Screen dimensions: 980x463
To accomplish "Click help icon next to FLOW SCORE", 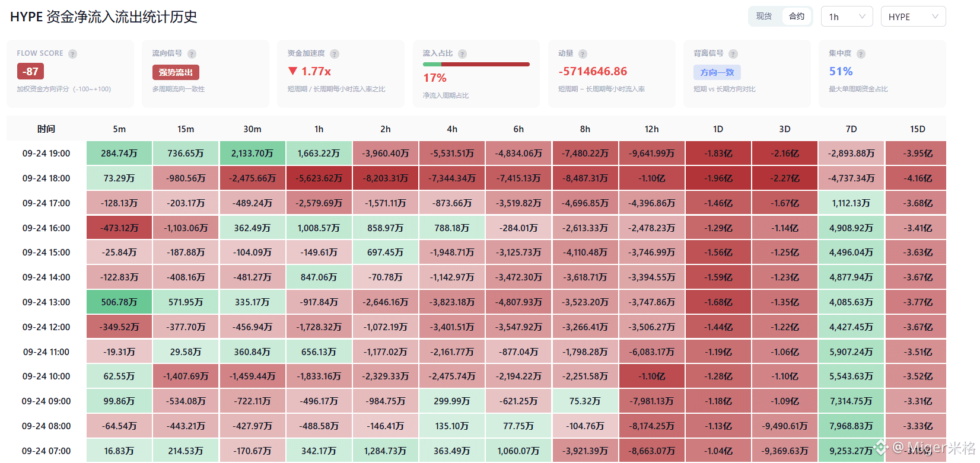I will tap(72, 54).
